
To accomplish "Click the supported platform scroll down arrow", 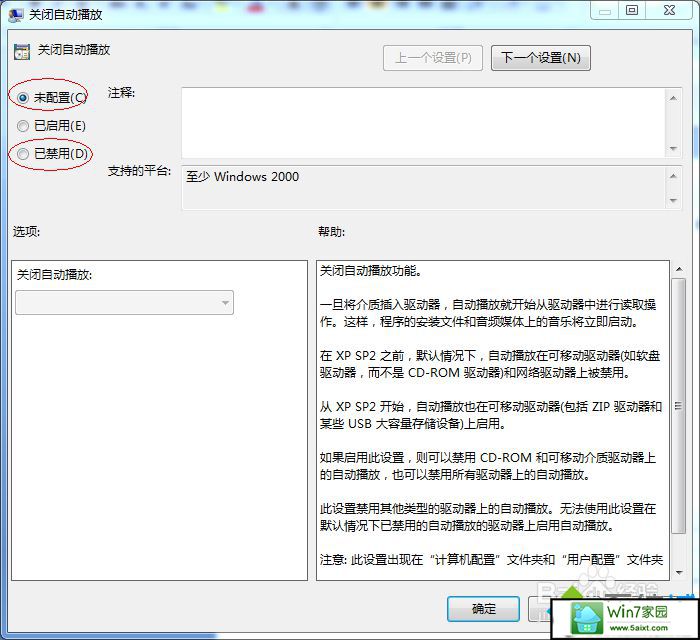I will pos(673,201).
